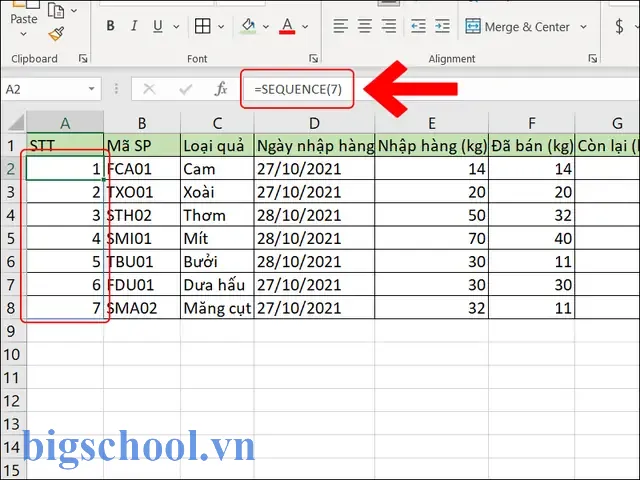Open Clipboard dialog launcher

[x=83, y=59]
